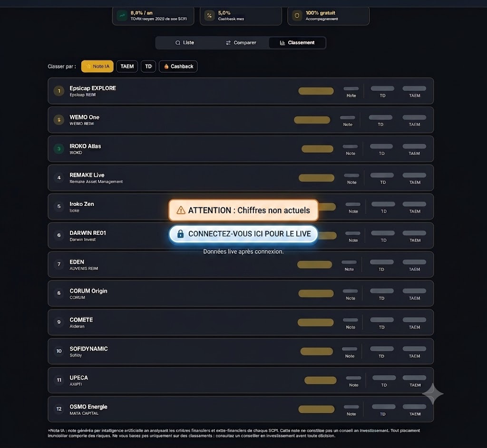The height and width of the screenshot is (448, 487).
Task: Sort ranking by Note IA
Action: pos(97,67)
